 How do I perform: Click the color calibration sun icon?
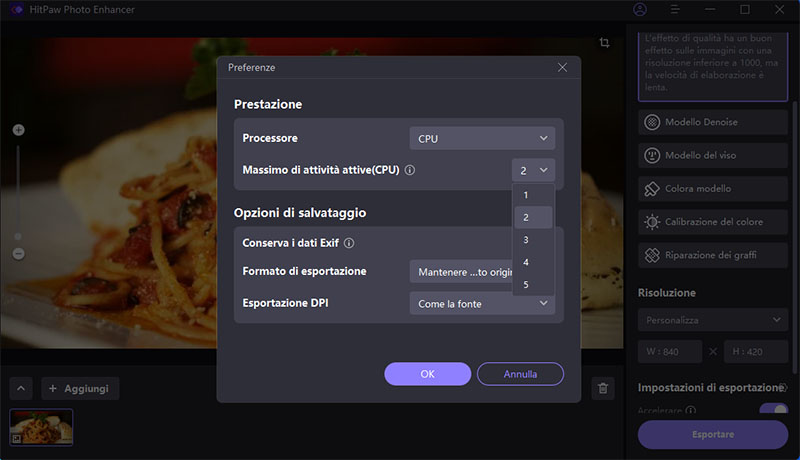click(652, 222)
